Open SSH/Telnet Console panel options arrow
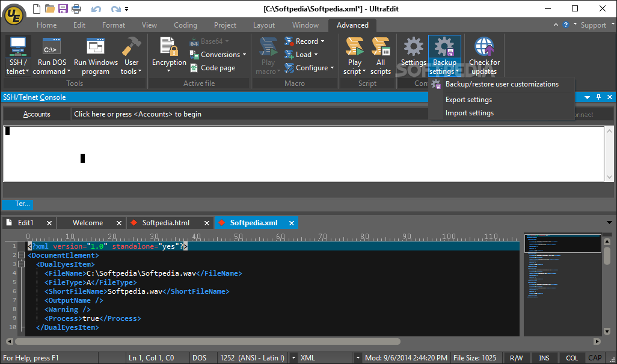The height and width of the screenshot is (364, 617). click(x=587, y=97)
